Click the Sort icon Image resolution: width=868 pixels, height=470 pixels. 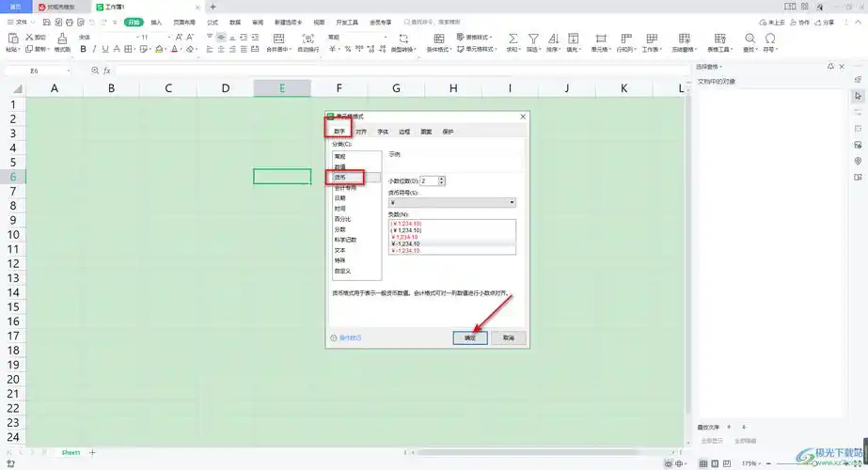pos(553,39)
